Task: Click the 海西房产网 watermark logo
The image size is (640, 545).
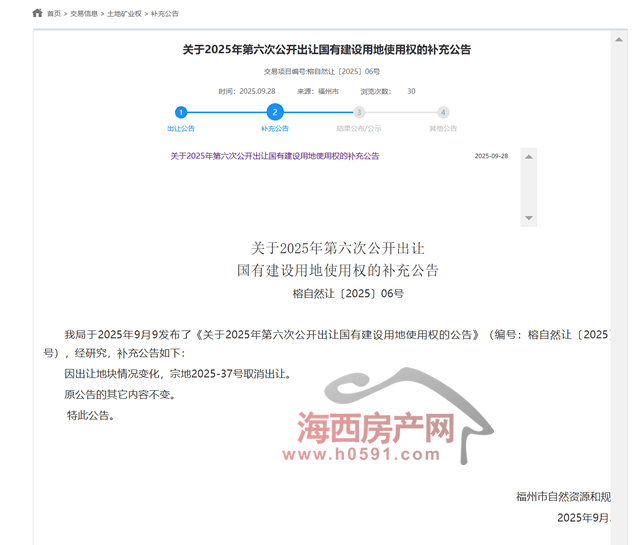Action: (378, 432)
